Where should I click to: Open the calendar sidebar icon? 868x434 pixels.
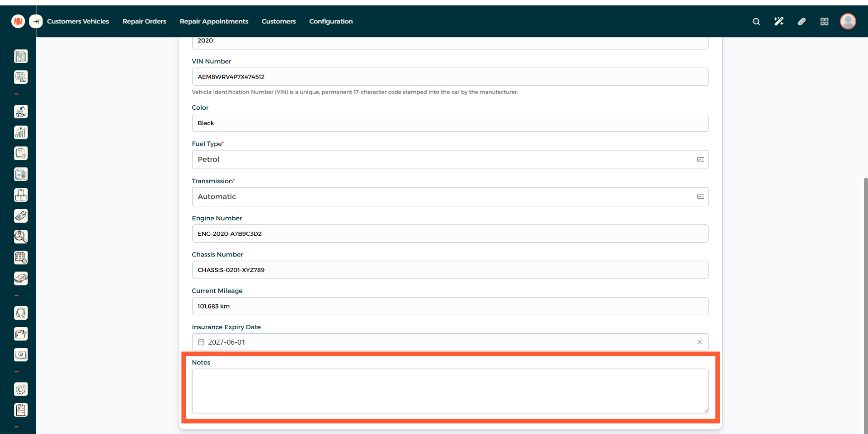coord(21,257)
